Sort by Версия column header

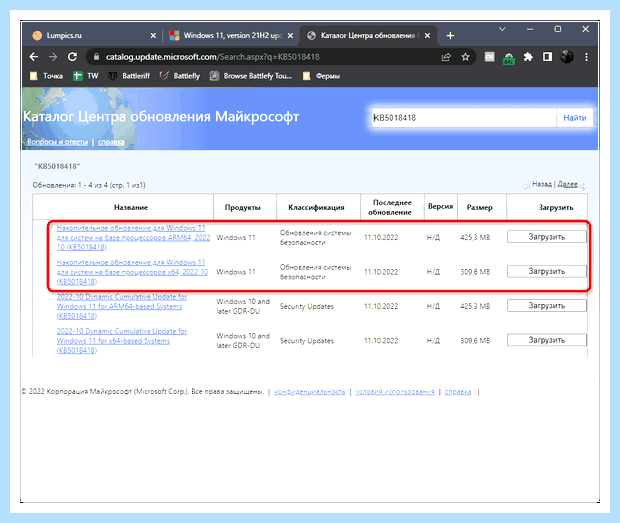pos(440,206)
